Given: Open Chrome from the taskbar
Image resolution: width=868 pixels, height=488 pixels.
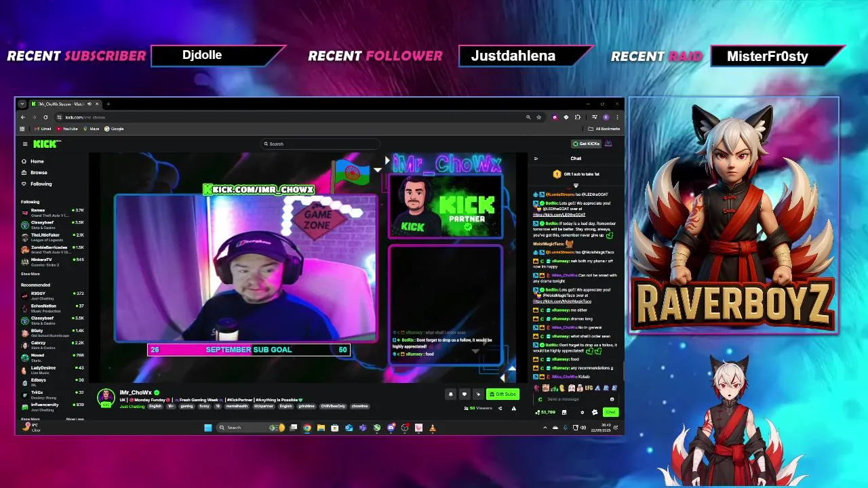Looking at the screenshot, I should [307, 428].
